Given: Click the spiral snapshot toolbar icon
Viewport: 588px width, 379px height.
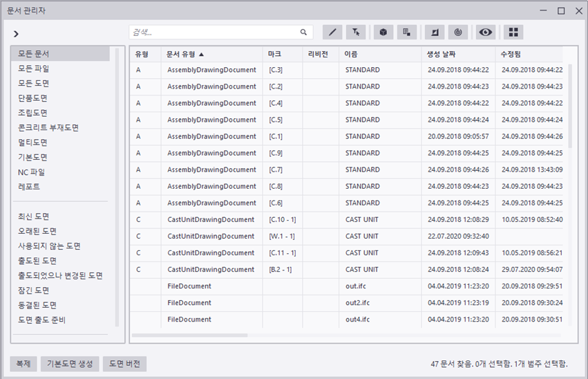Looking at the screenshot, I should (x=458, y=33).
